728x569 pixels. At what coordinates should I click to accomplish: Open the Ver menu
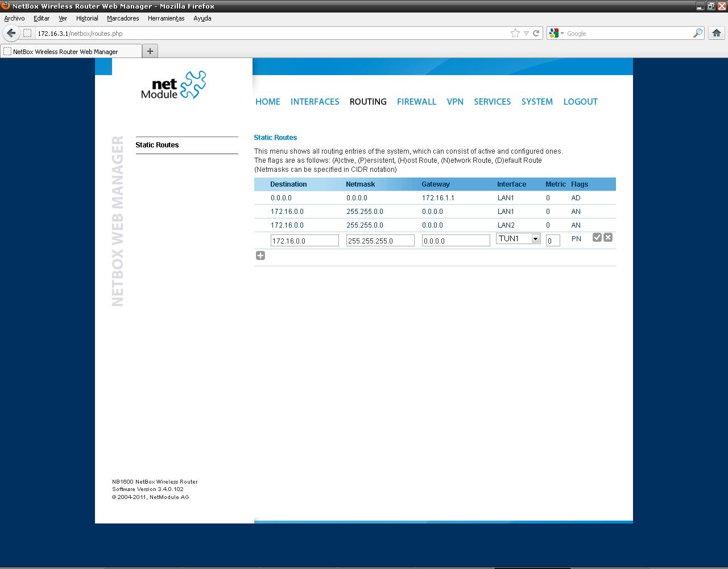pos(63,18)
